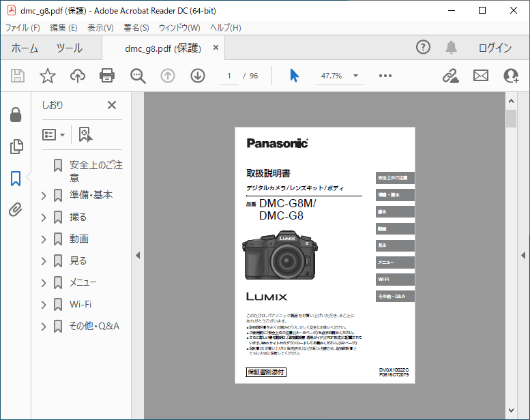Click 準備・基本 tab on PDF page
This screenshot has height=420, width=530.
click(x=395, y=195)
